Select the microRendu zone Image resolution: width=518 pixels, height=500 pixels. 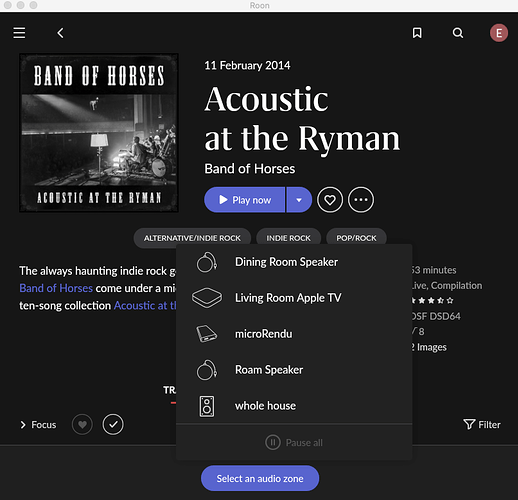click(x=294, y=334)
